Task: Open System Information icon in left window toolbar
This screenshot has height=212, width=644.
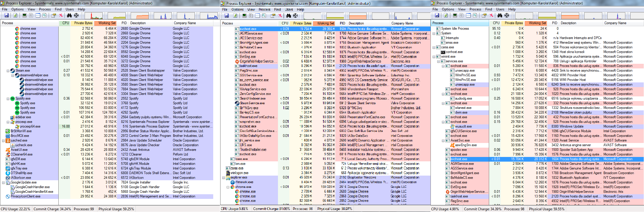Action: (24, 15)
